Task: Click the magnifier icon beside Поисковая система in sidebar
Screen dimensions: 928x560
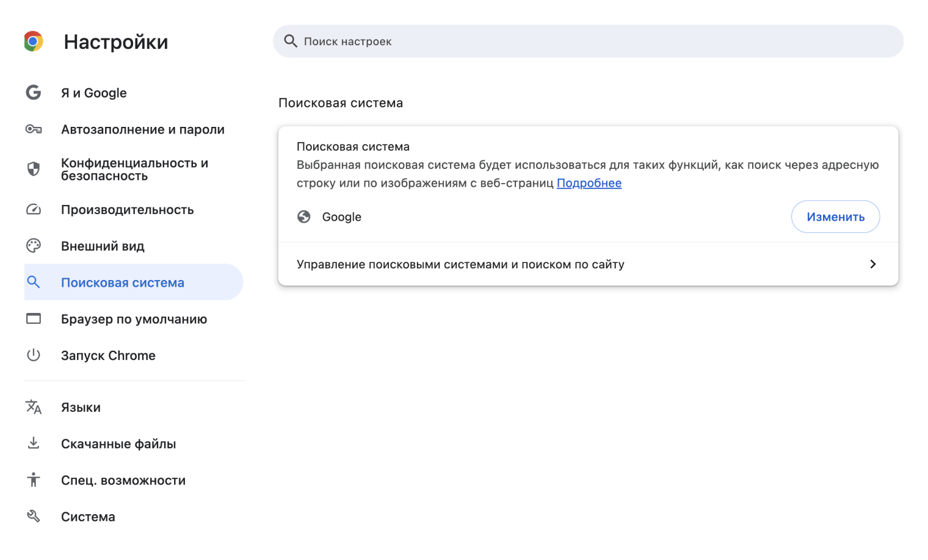Action: (x=34, y=282)
